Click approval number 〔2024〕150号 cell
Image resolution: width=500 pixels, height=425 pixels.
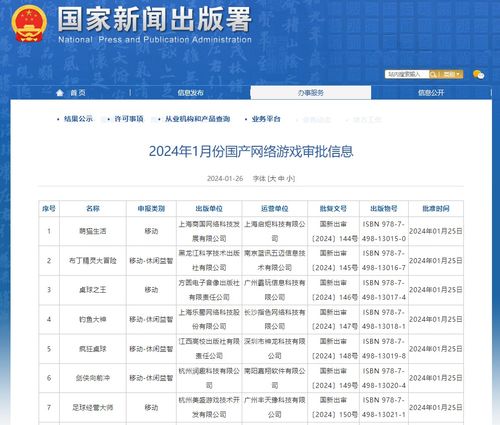[333, 408]
